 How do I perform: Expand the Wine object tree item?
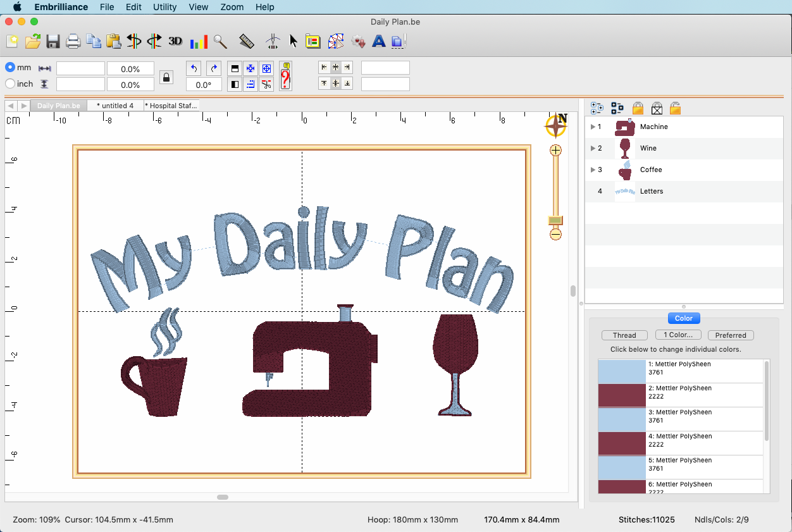593,148
